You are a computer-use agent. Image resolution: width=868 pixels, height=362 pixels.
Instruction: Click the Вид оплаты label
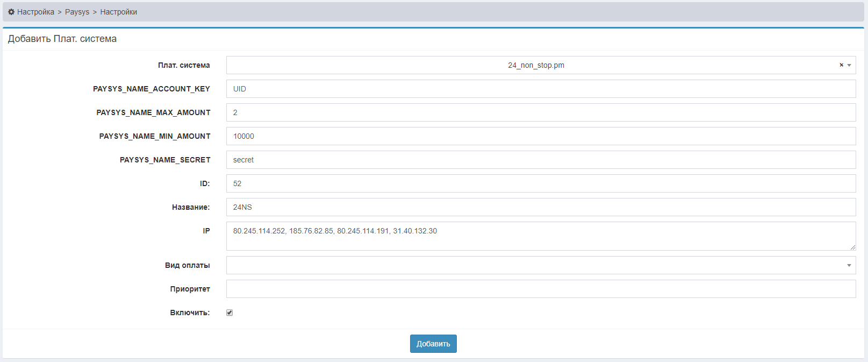(x=187, y=265)
